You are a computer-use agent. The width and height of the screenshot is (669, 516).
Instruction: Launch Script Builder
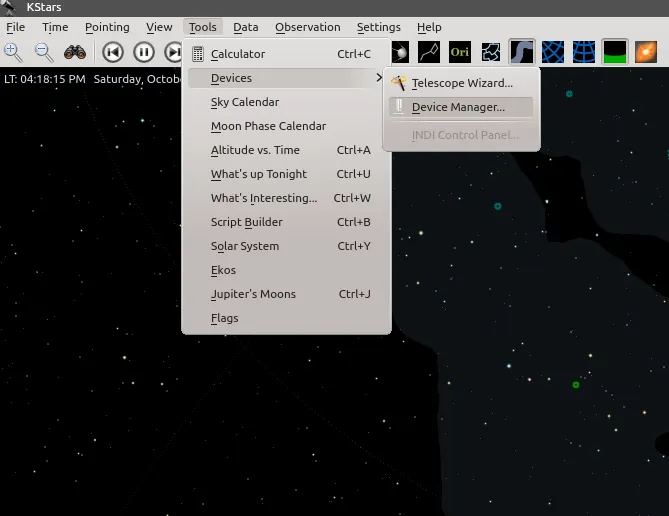coord(286,222)
